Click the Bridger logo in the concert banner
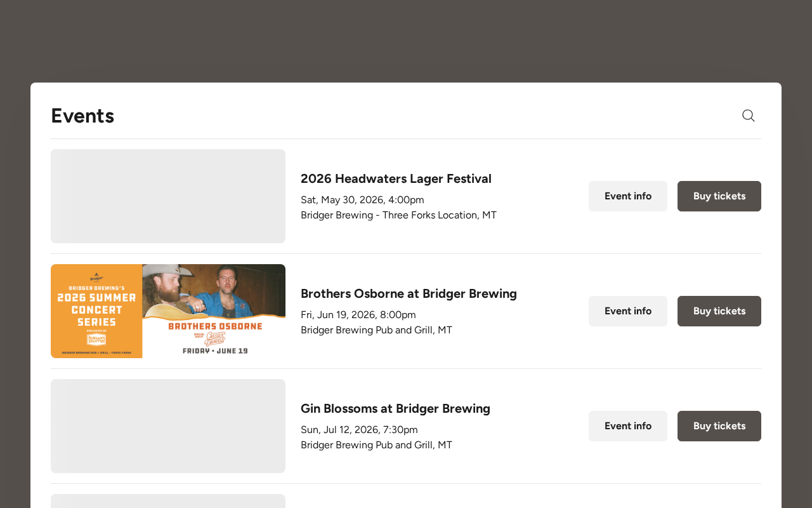 tap(96, 277)
